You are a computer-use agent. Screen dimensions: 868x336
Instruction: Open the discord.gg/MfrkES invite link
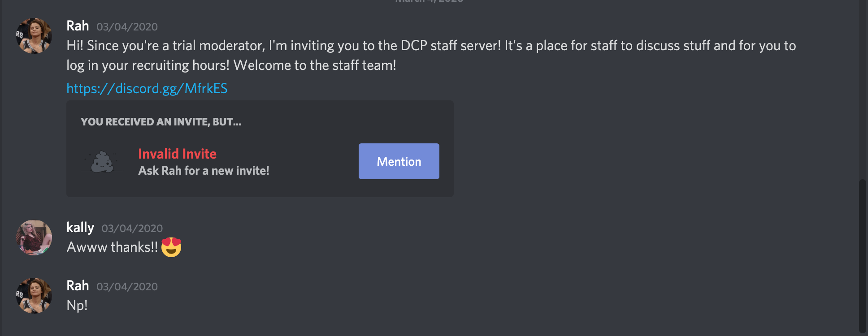pyautogui.click(x=147, y=88)
